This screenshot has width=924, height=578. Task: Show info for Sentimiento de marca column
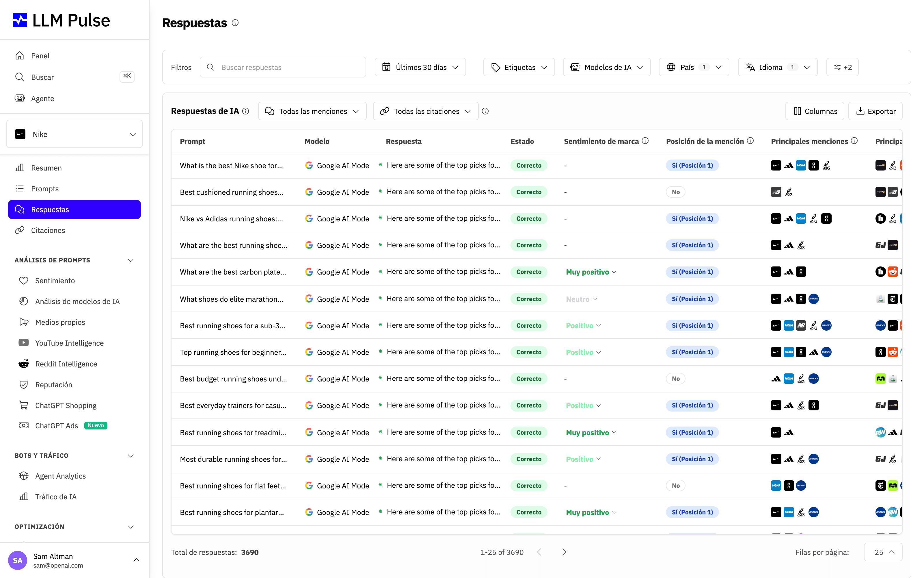tap(645, 141)
